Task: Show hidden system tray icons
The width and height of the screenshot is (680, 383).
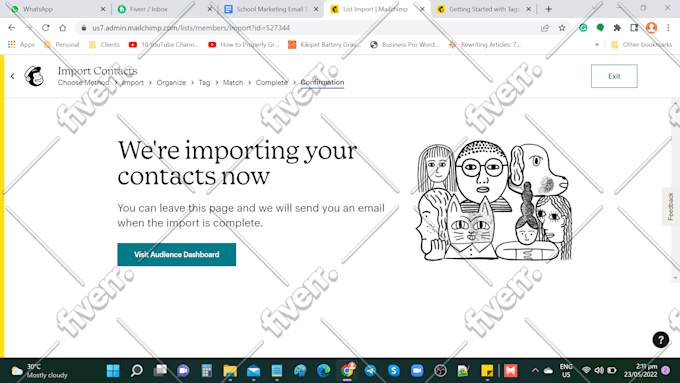Action: coord(535,370)
